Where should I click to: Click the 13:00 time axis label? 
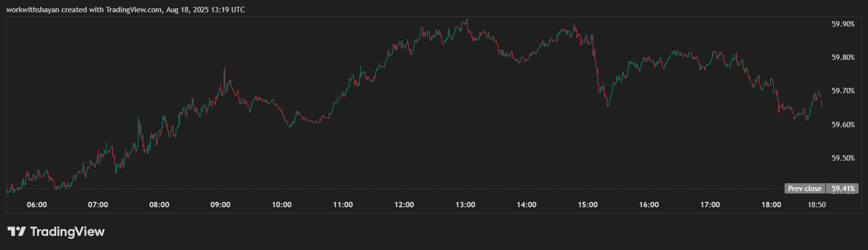[x=465, y=205]
